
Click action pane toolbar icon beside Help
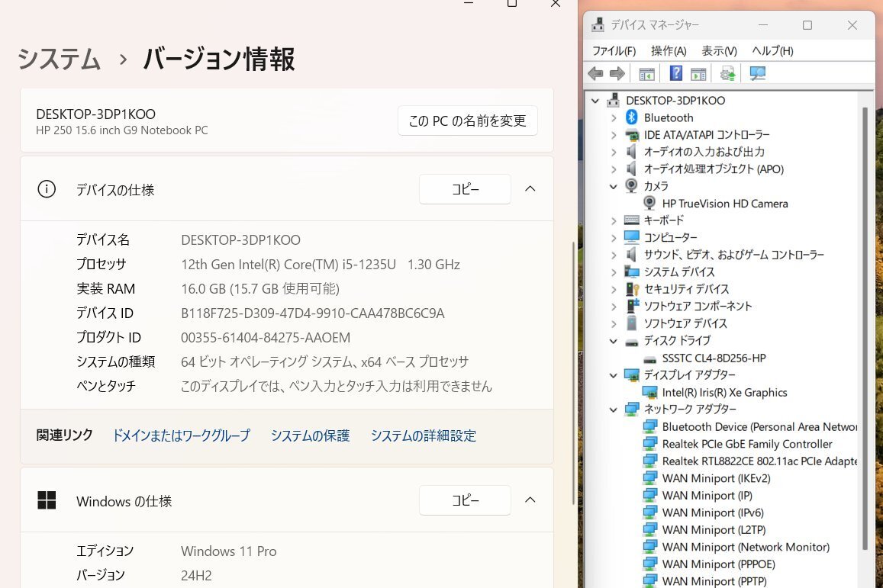click(698, 74)
